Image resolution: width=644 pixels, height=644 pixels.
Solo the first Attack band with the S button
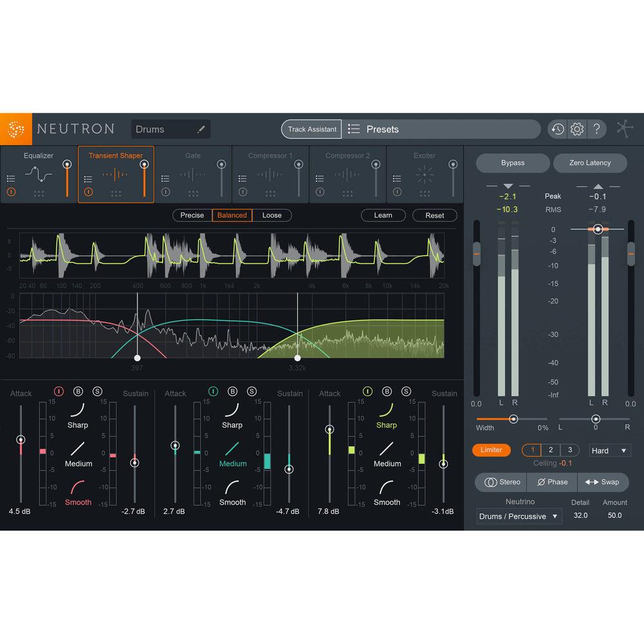coord(97,391)
